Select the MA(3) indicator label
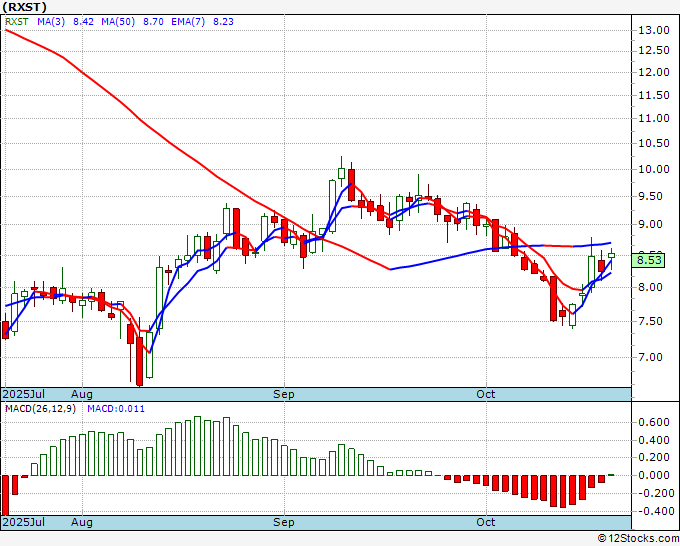This screenshot has width=680, height=546. coord(51,22)
